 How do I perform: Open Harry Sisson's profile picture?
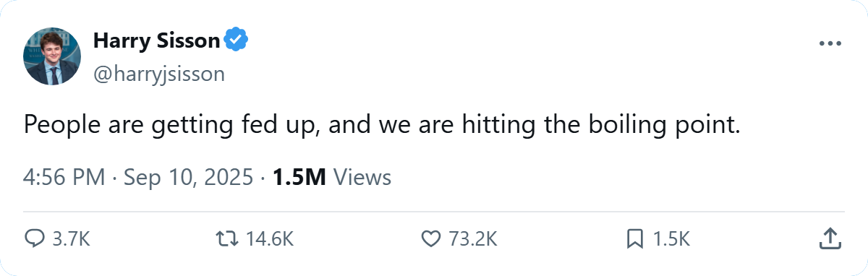pyautogui.click(x=52, y=56)
